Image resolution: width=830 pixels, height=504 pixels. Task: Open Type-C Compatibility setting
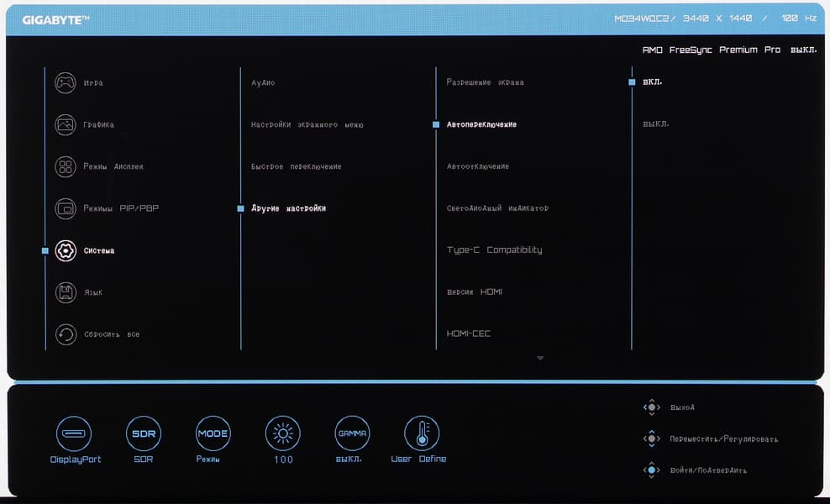click(495, 249)
